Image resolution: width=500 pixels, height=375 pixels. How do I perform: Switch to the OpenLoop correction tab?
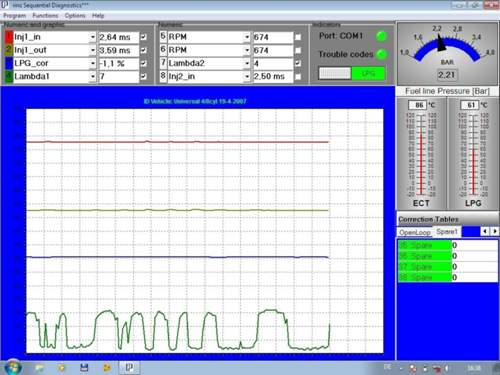[415, 232]
